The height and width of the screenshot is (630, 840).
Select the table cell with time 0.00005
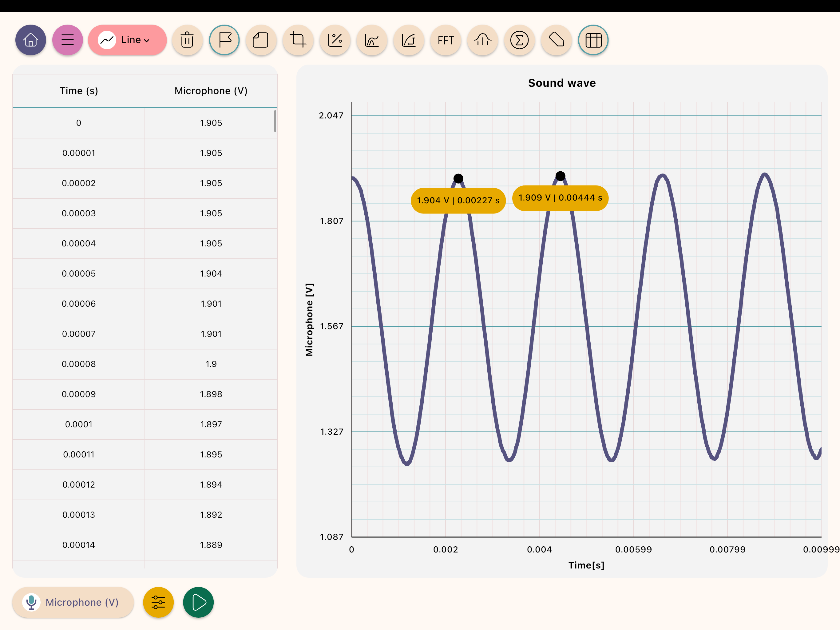coord(79,273)
